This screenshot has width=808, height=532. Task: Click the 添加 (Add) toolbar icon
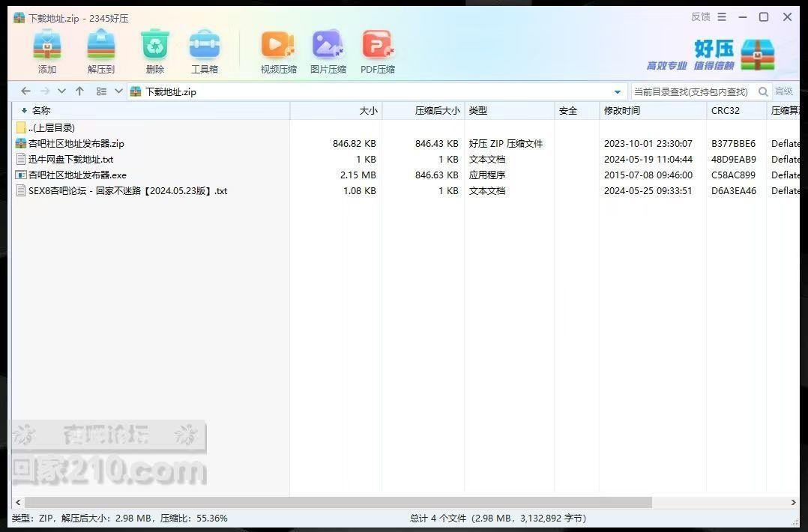click(x=47, y=52)
